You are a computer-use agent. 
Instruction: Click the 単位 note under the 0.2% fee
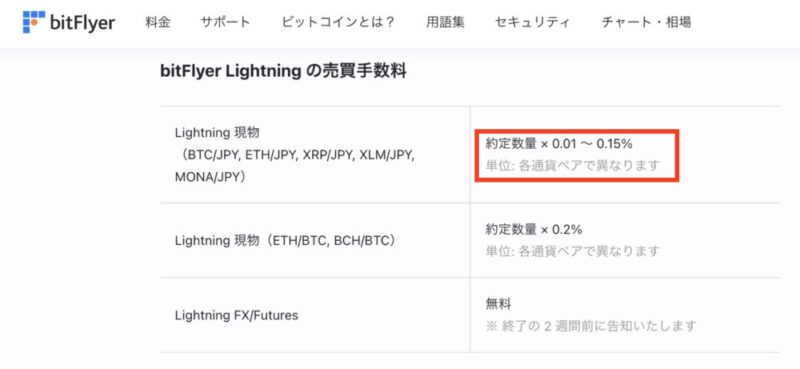click(x=573, y=251)
